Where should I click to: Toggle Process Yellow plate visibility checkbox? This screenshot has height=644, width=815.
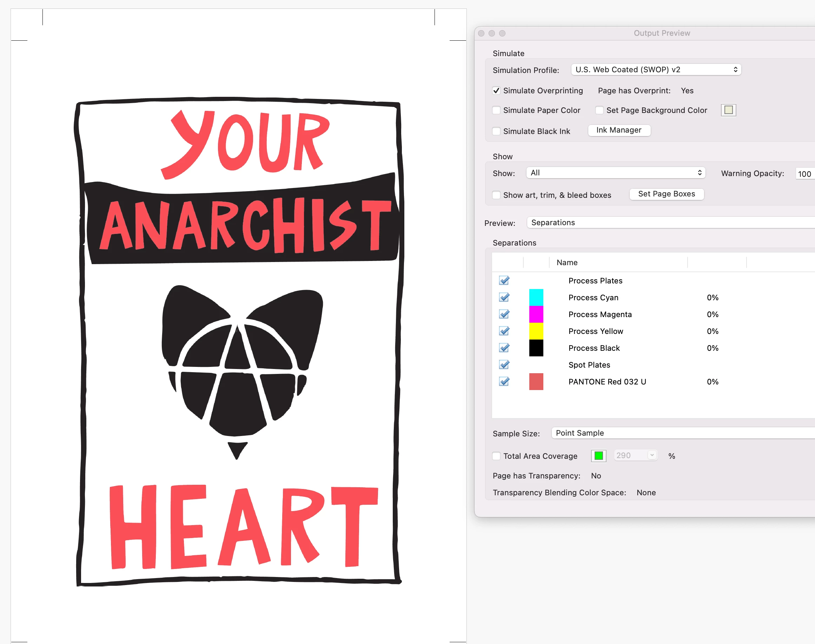(x=504, y=331)
